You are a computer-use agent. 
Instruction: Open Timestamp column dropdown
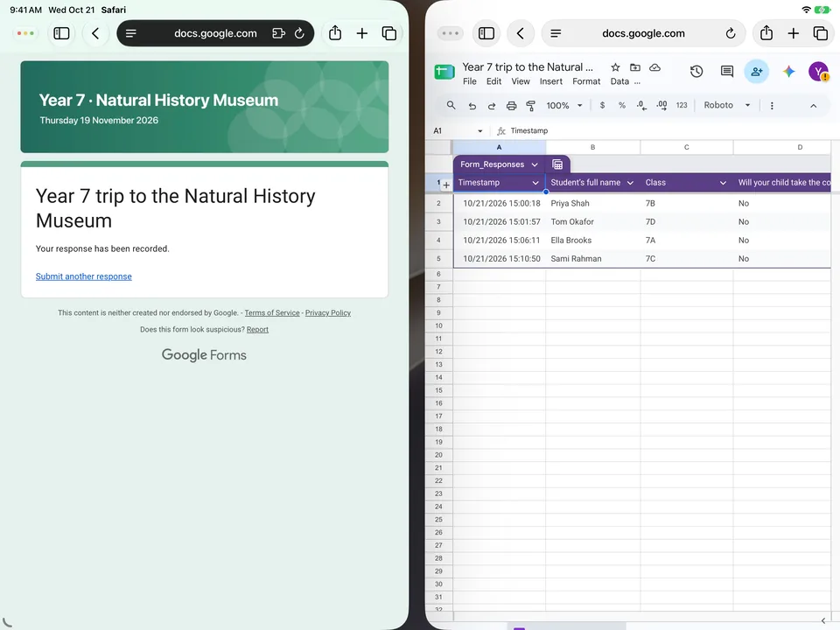535,183
